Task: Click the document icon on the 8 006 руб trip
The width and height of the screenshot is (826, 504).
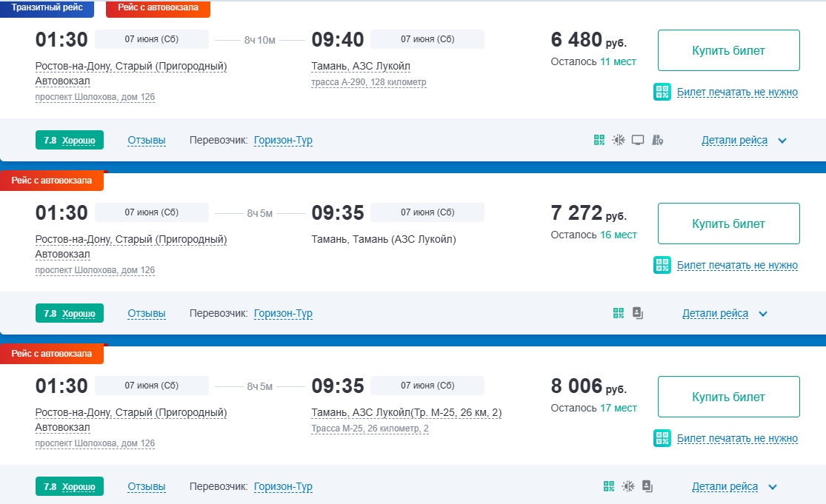Action: [x=647, y=486]
